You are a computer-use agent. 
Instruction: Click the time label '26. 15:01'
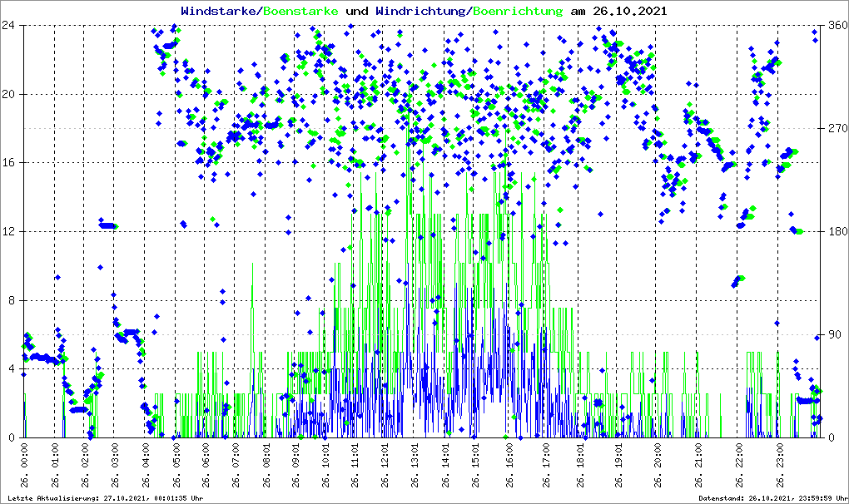point(474,465)
